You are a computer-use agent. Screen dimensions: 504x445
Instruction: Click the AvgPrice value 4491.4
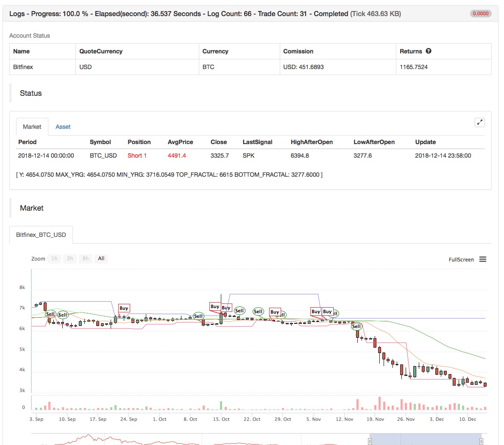[x=177, y=156]
